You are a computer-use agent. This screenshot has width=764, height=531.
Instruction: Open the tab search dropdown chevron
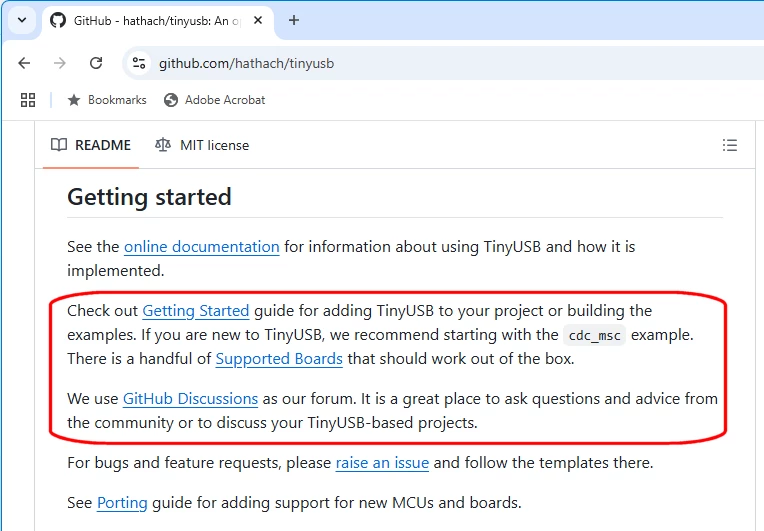[x=22, y=20]
